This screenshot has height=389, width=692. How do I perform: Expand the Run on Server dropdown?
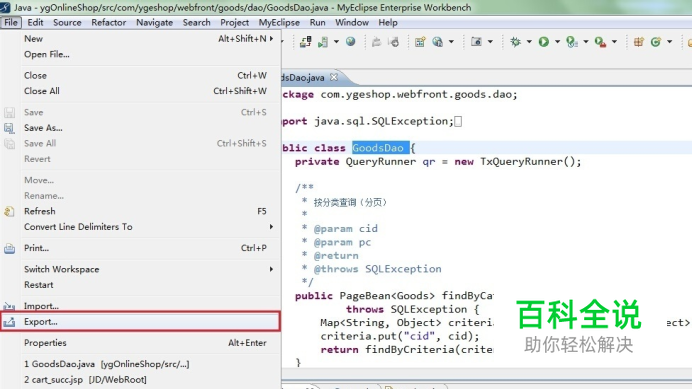click(586, 42)
